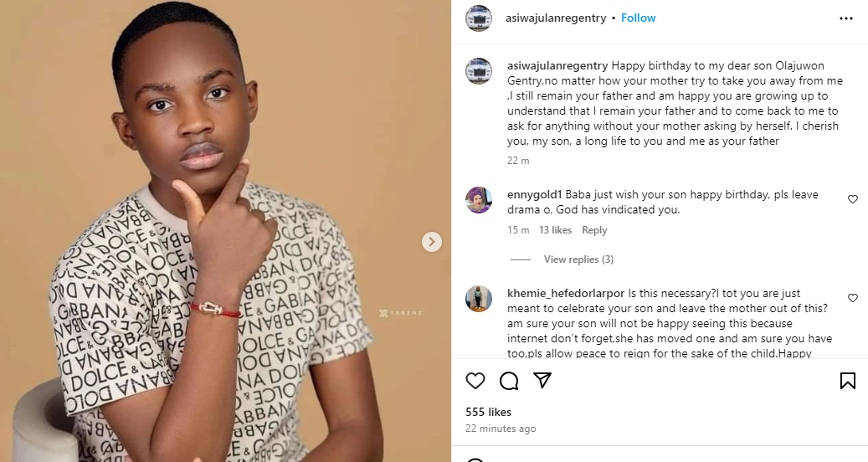Image resolution: width=868 pixels, height=462 pixels.
Task: Expand View replies (3) under ennygold1's comment
Action: [578, 259]
